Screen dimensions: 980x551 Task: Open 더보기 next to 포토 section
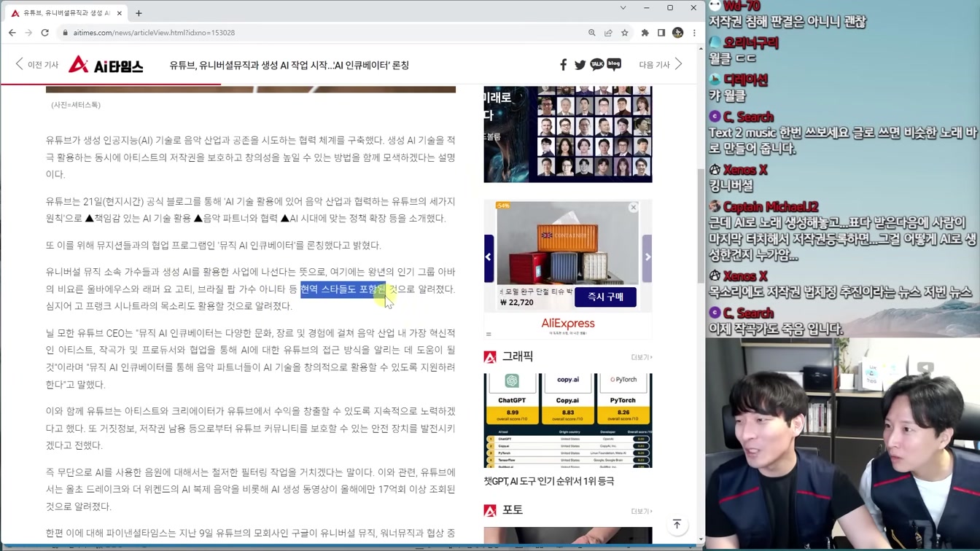pyautogui.click(x=642, y=511)
